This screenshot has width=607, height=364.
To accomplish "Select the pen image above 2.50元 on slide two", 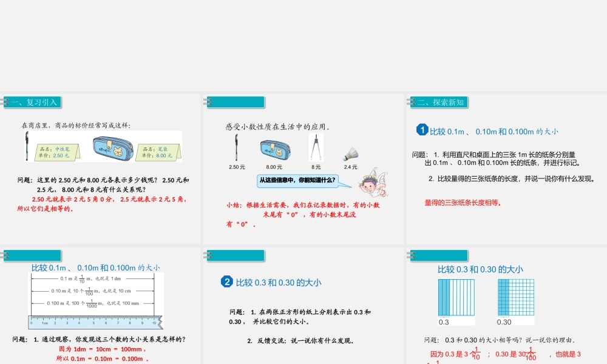I will [236, 148].
